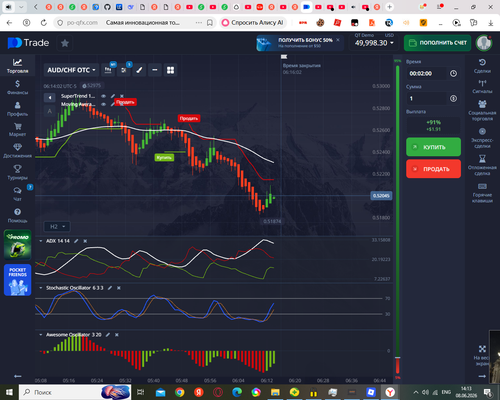Click the trade time 00:02:00 field
This screenshot has height=400, width=500.
coord(426,73)
